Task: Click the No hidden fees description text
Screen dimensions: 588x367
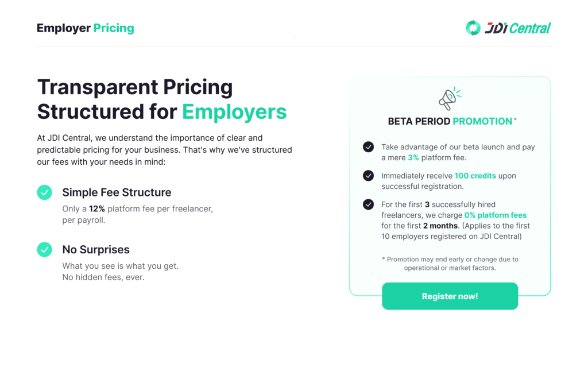Action: pyautogui.click(x=105, y=277)
